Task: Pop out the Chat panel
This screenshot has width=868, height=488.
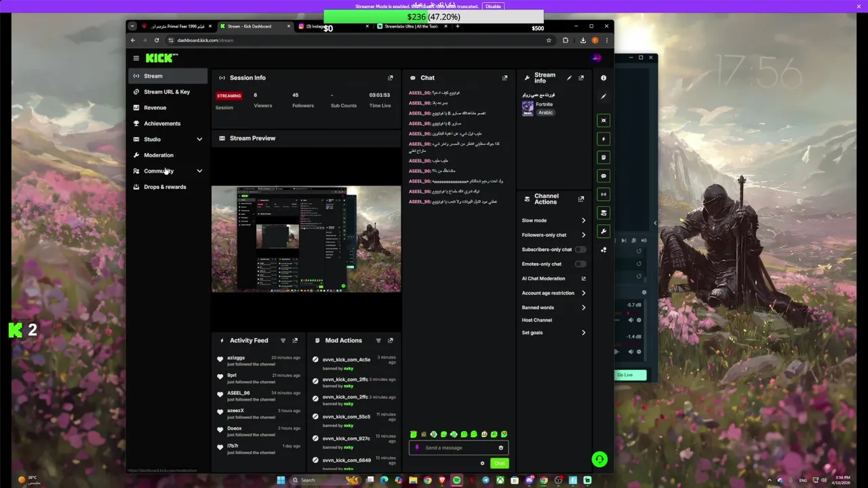Action: 505,78
